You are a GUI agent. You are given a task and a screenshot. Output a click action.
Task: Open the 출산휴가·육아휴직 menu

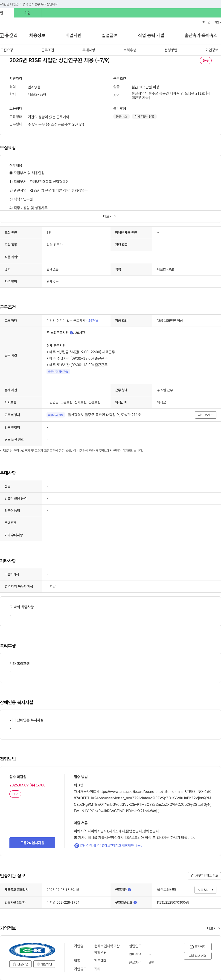(x=201, y=35)
